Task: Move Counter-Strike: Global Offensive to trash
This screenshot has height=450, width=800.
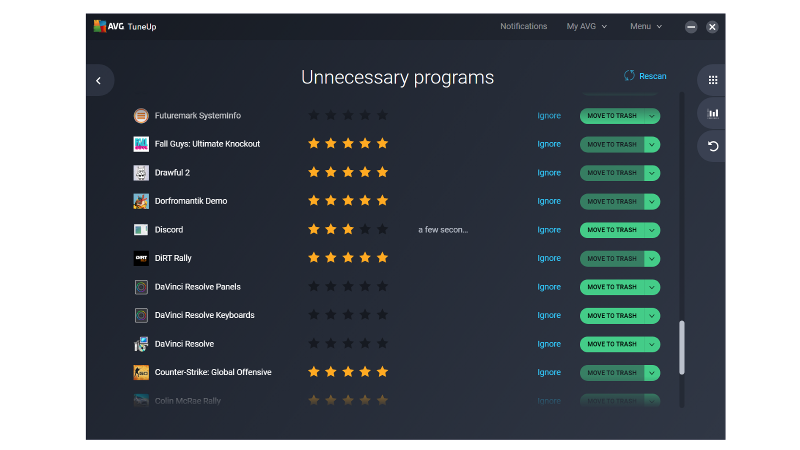Action: coord(612,373)
